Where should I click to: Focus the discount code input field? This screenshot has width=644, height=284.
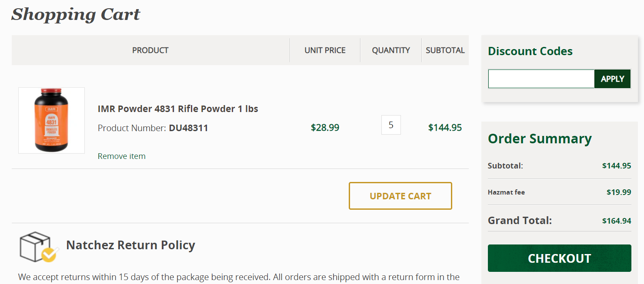tap(541, 79)
